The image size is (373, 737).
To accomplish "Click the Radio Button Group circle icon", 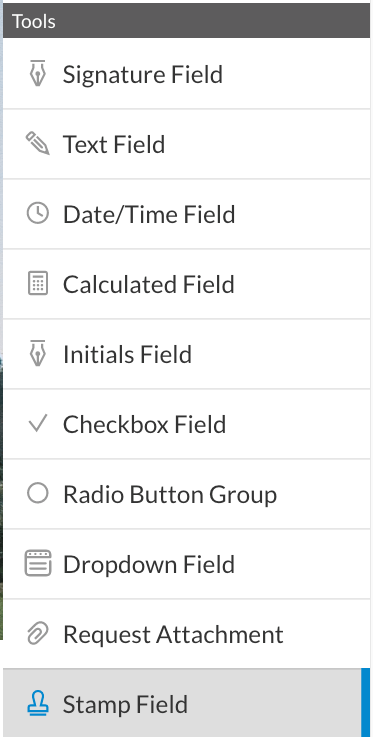I will 38,494.
